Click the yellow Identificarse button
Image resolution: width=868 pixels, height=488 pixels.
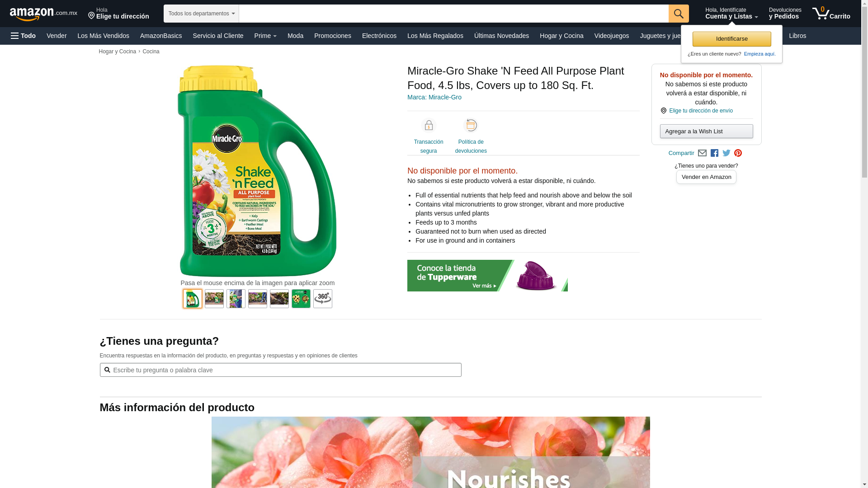(732, 39)
